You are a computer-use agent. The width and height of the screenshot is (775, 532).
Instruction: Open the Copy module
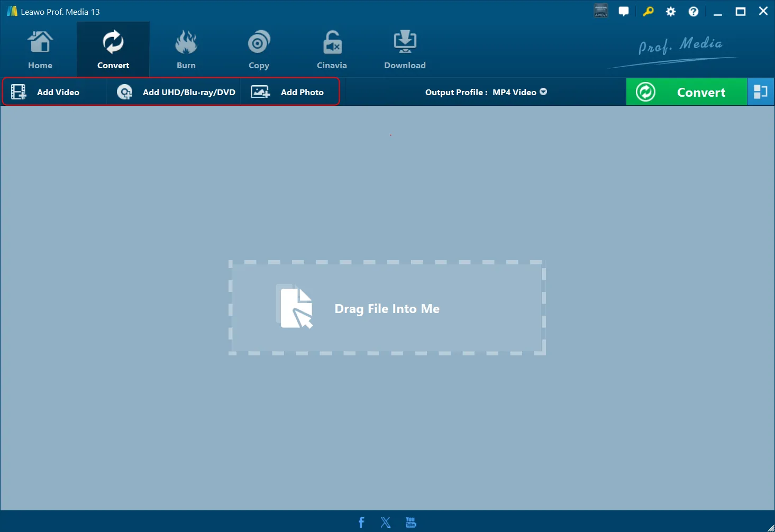pyautogui.click(x=259, y=50)
